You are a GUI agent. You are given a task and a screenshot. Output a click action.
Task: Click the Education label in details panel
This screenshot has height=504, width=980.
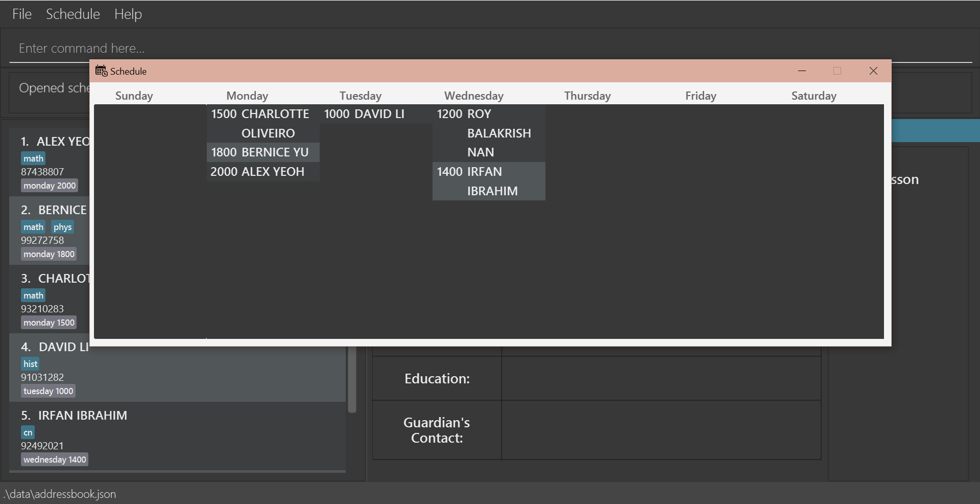(437, 379)
